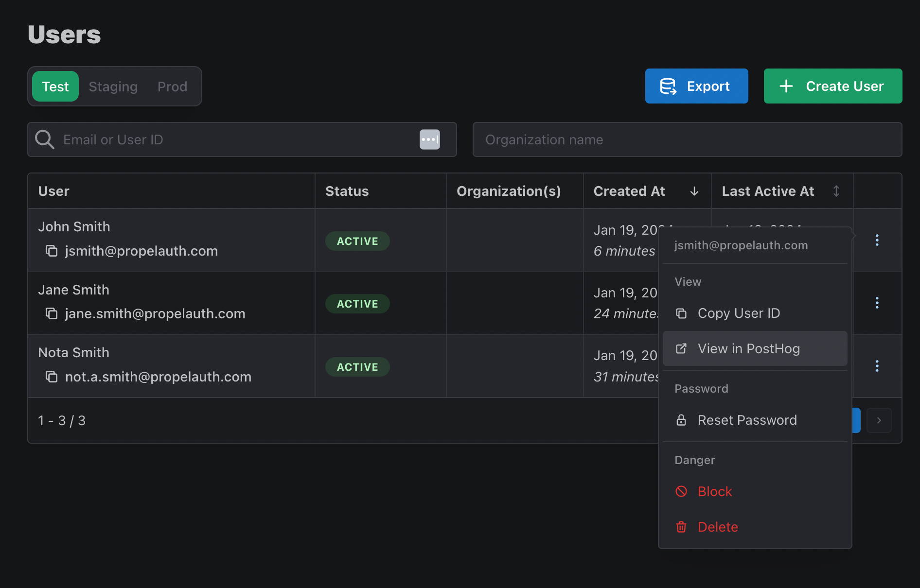Open the three-dot menu for John Smith

click(x=877, y=240)
